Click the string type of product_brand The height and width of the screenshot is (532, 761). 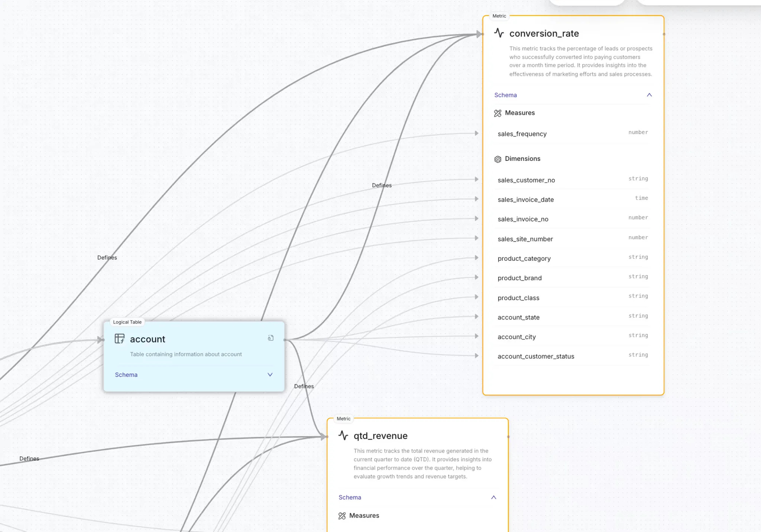(638, 276)
